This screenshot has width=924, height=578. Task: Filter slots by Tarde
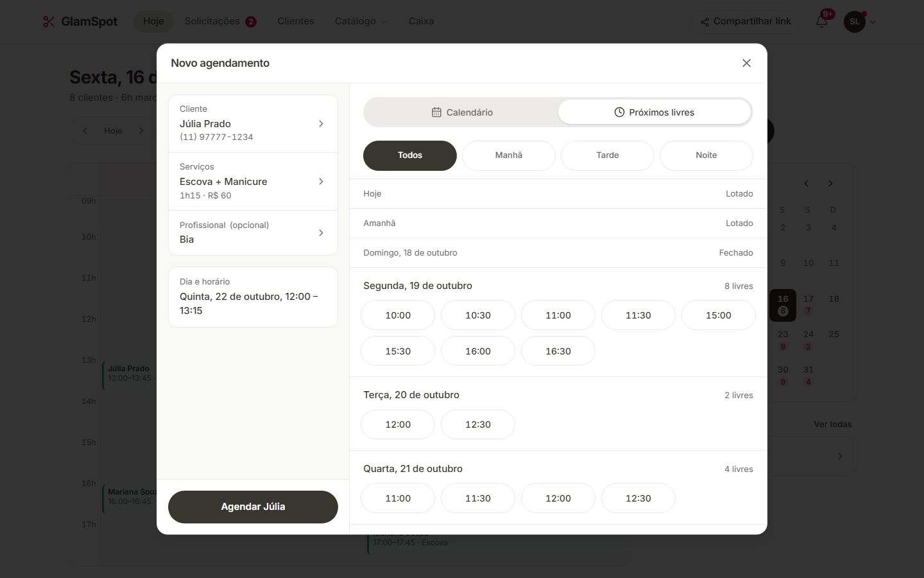608,155
